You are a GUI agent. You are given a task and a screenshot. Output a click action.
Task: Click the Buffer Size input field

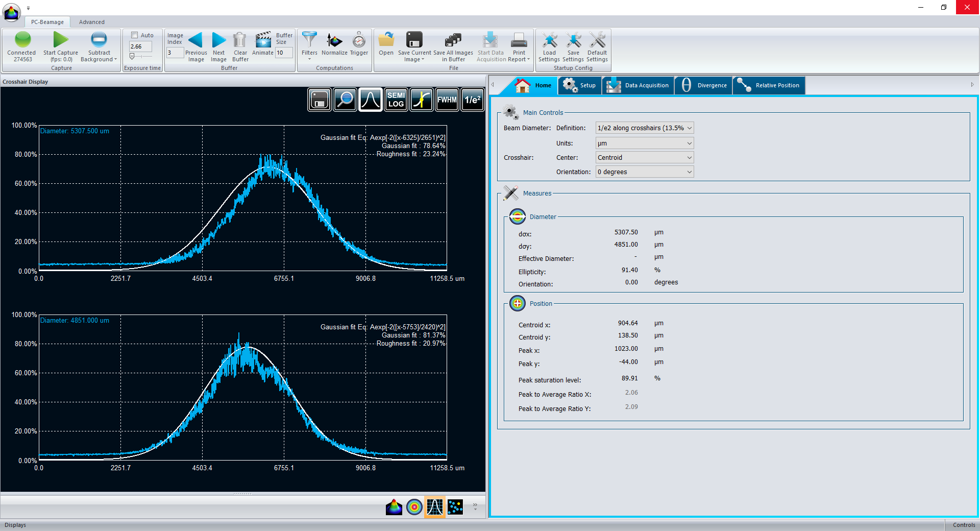pos(283,53)
